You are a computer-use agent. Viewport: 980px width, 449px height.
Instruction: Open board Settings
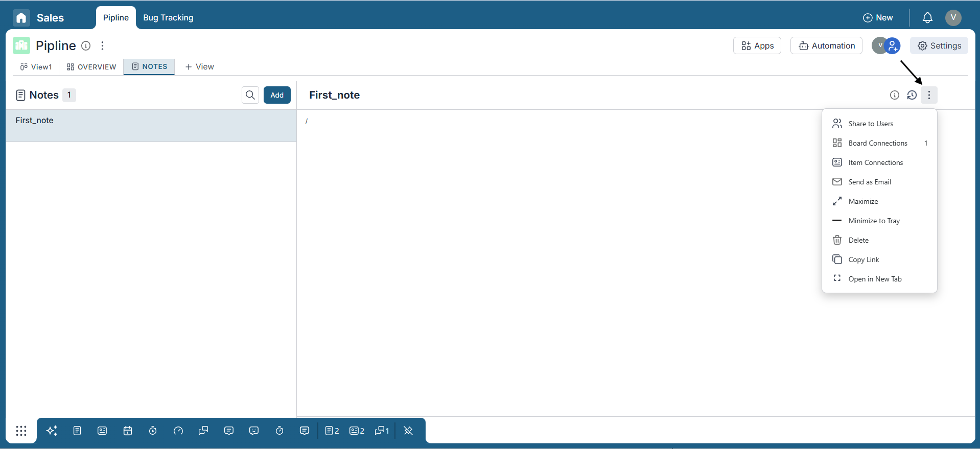point(939,45)
